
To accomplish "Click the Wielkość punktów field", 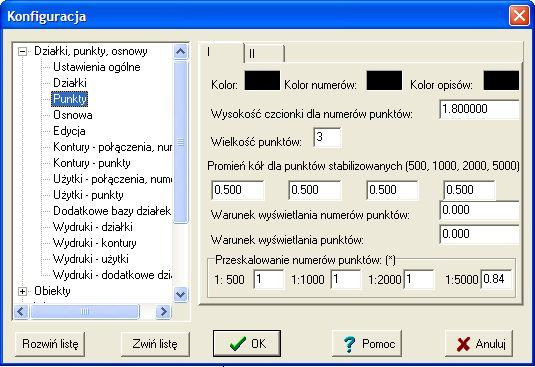I will click(x=327, y=137).
